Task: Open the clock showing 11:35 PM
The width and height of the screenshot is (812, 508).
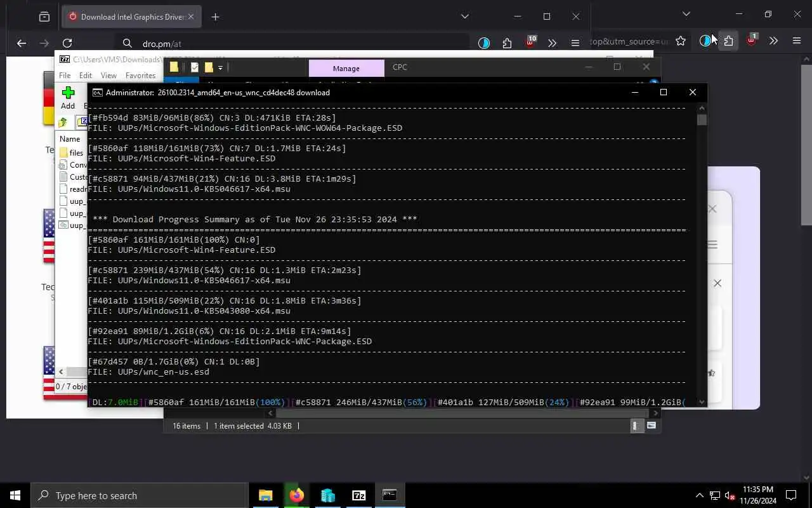Action: tap(757, 495)
